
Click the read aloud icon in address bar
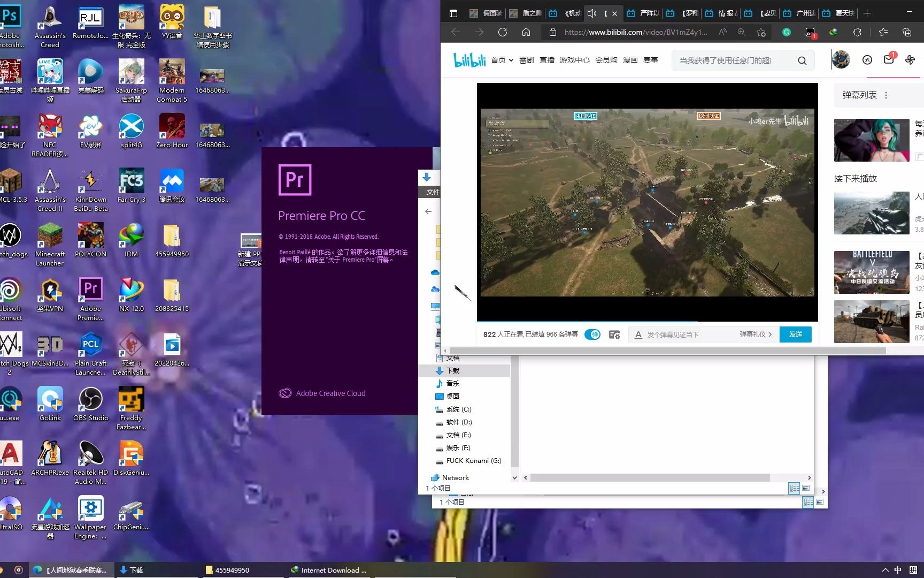pos(722,32)
